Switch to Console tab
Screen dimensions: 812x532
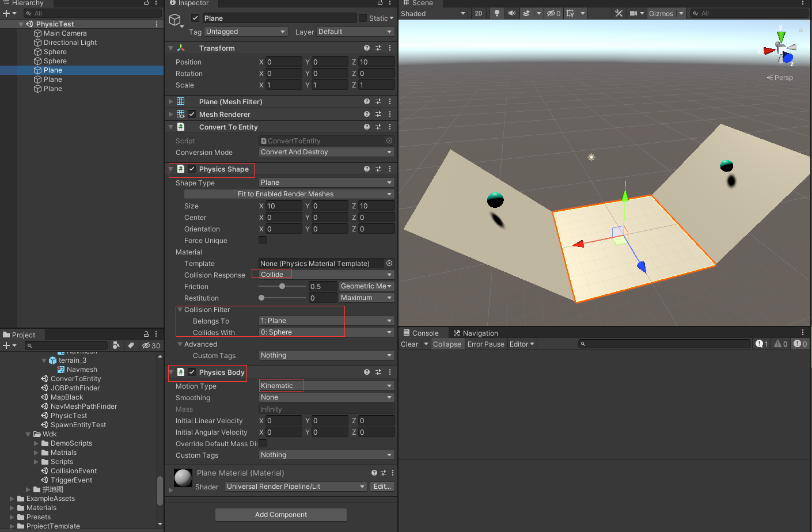tap(421, 333)
